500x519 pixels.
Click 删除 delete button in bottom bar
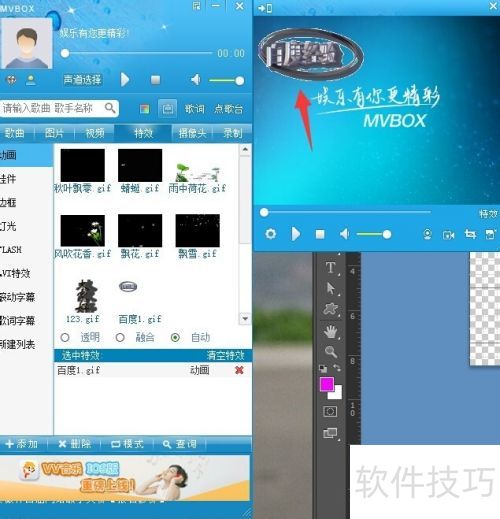74,444
